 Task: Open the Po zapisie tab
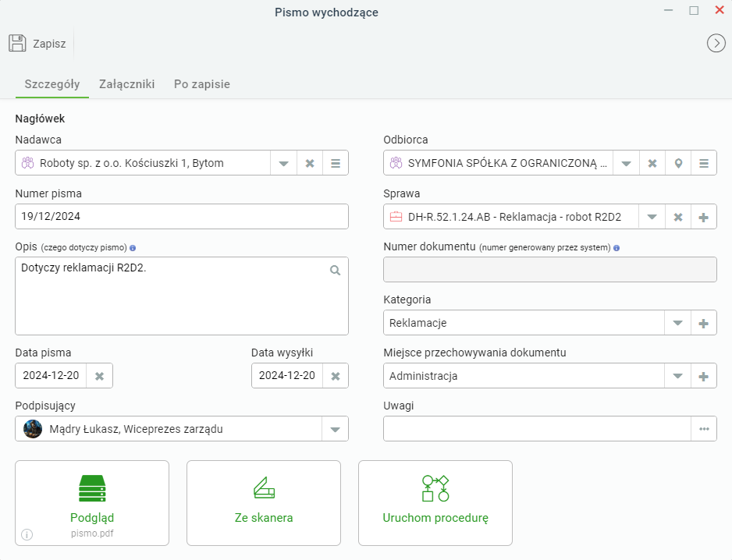click(x=201, y=84)
